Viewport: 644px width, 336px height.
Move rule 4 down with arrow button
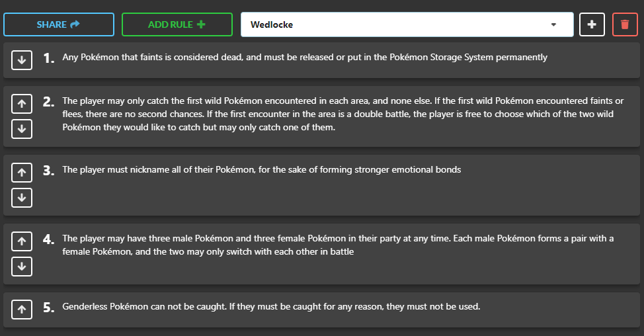click(22, 266)
